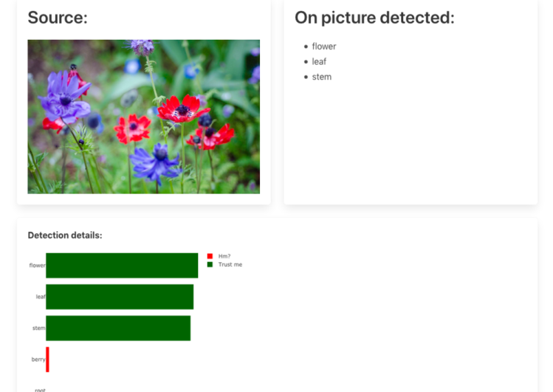Click the small red berry bar
This screenshot has width=553, height=392.
[x=47, y=360]
